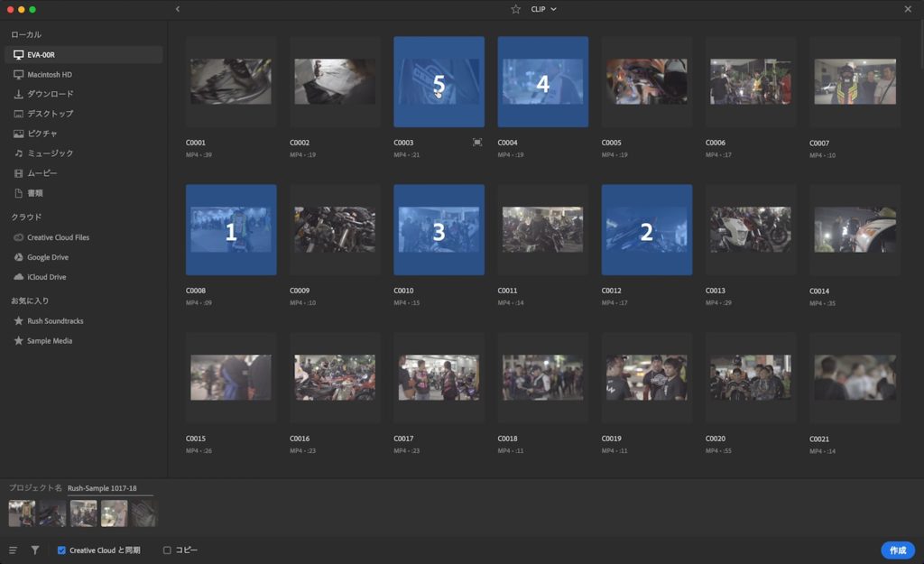Select clip C0016 thumbnail
924x564 pixels.
point(335,378)
